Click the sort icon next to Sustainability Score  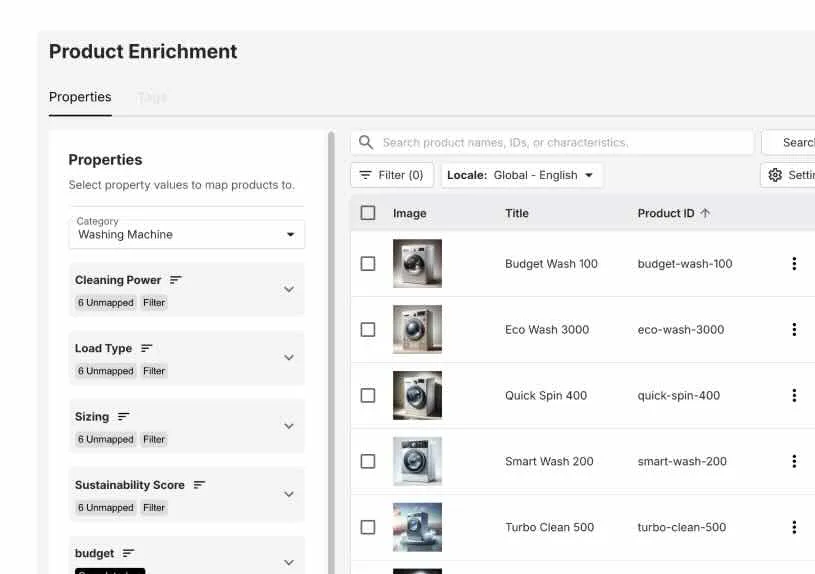point(199,485)
